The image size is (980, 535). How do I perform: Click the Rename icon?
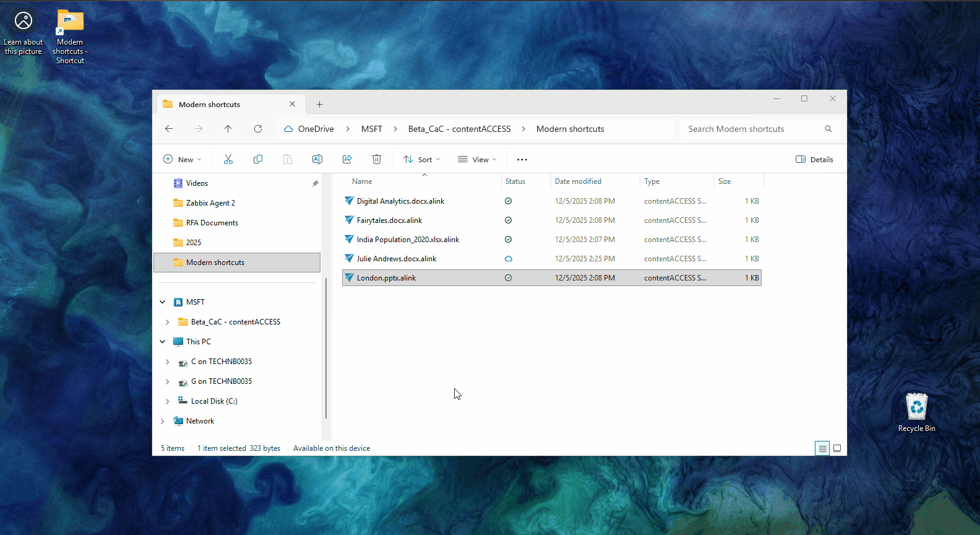(x=317, y=159)
